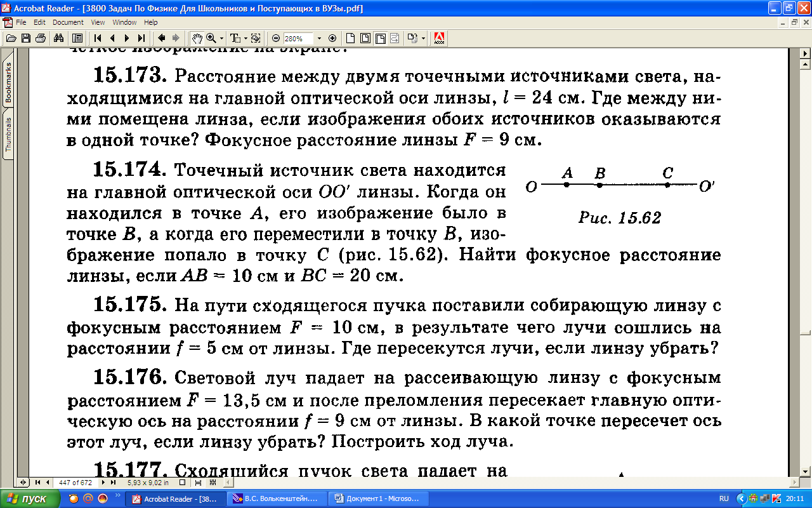Open Search with the binoculars icon
Screen dimensions: 812x508
pyautogui.click(x=59, y=38)
